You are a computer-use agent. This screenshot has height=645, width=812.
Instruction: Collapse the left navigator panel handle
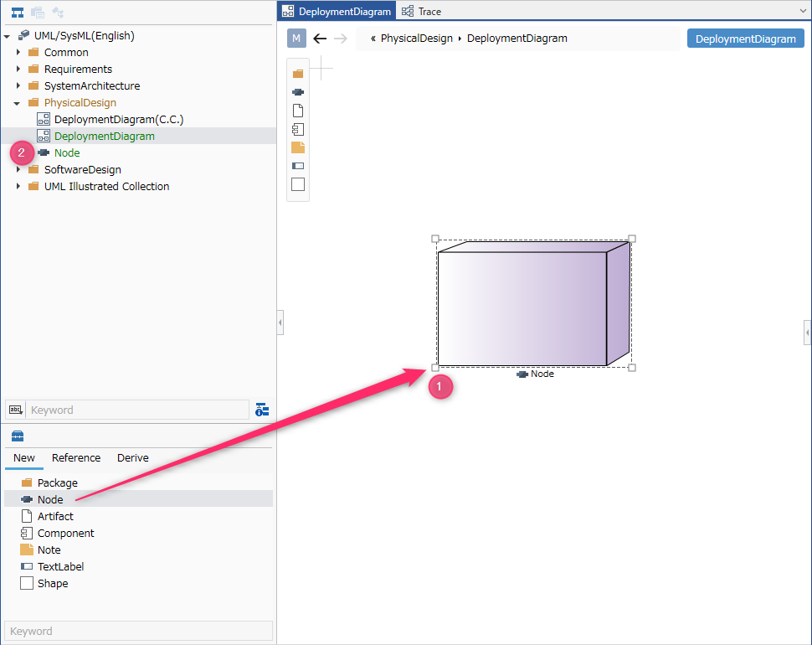[280, 322]
